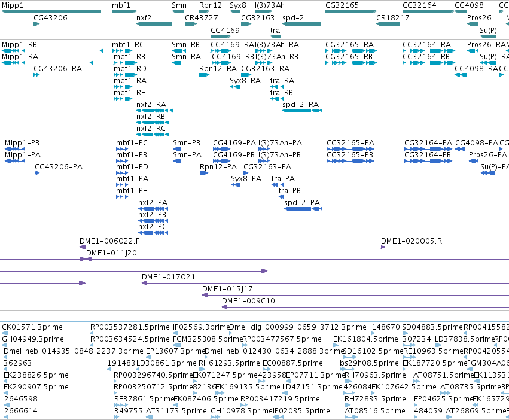Click the tra-RB transcript label
Viewport: 509px width, 420px height.
click(x=282, y=93)
